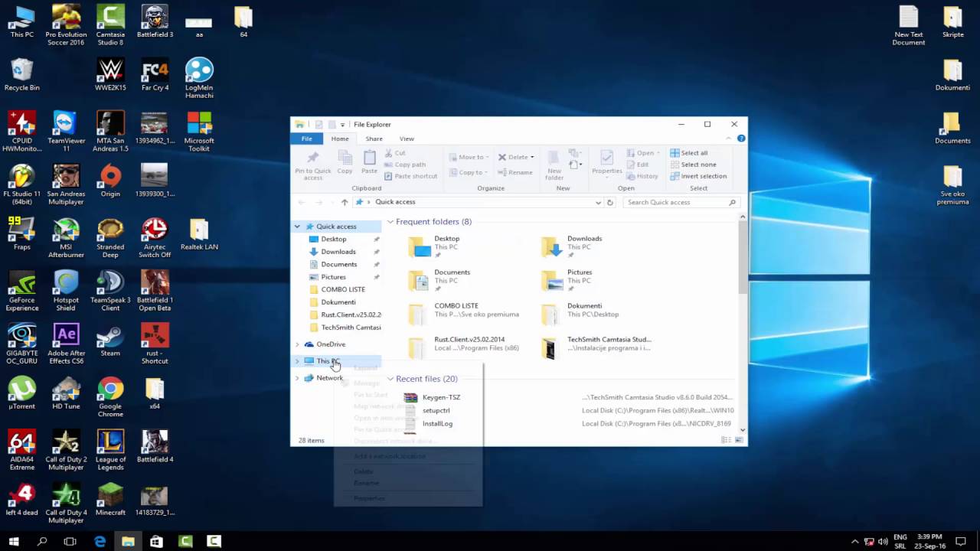Open New Text Document on desktop
980x551 pixels.
(909, 25)
